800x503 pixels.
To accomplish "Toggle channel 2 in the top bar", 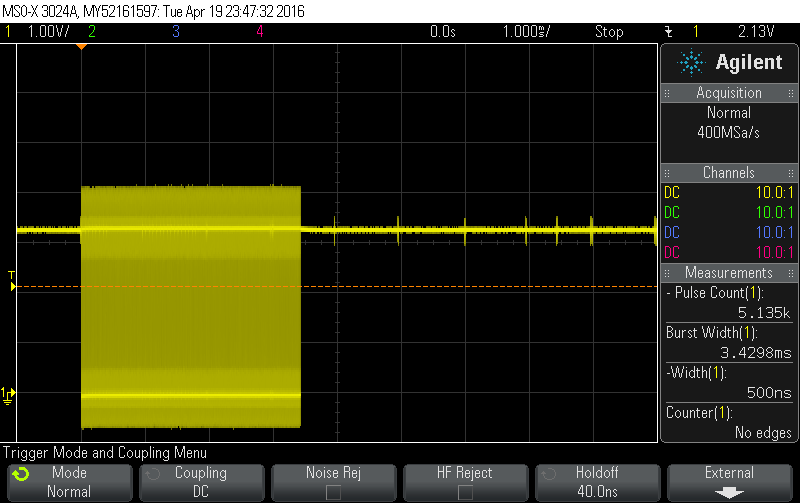I will [92, 32].
